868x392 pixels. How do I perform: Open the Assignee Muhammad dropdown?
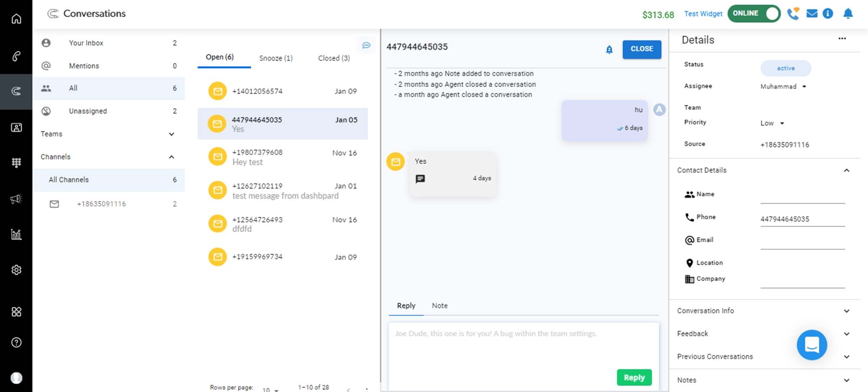point(783,86)
